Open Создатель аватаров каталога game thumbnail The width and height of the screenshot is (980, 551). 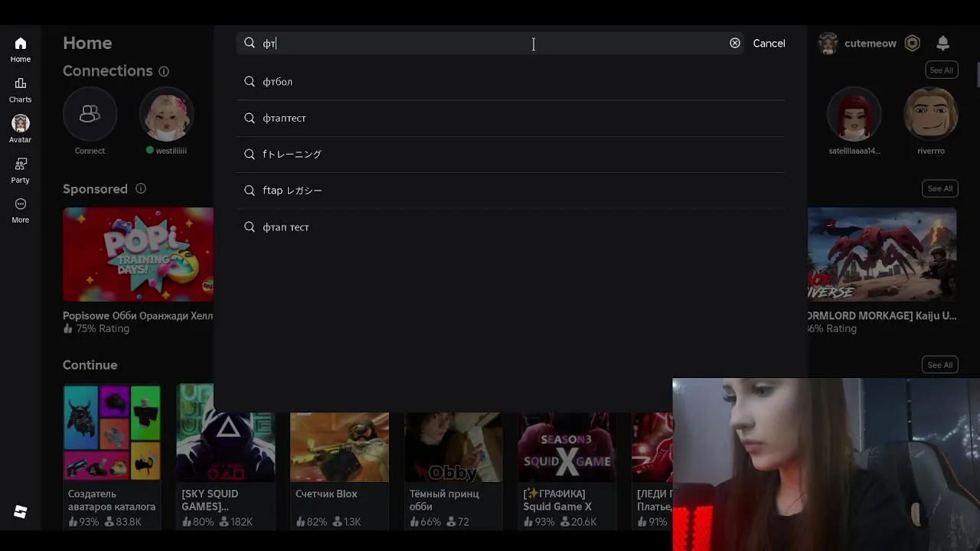(x=112, y=433)
